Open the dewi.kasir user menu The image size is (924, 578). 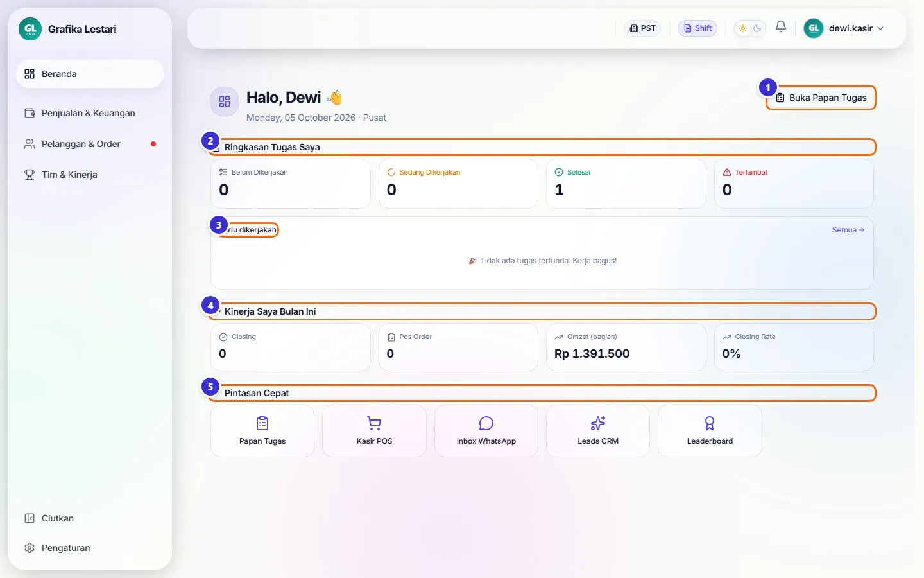click(x=844, y=28)
